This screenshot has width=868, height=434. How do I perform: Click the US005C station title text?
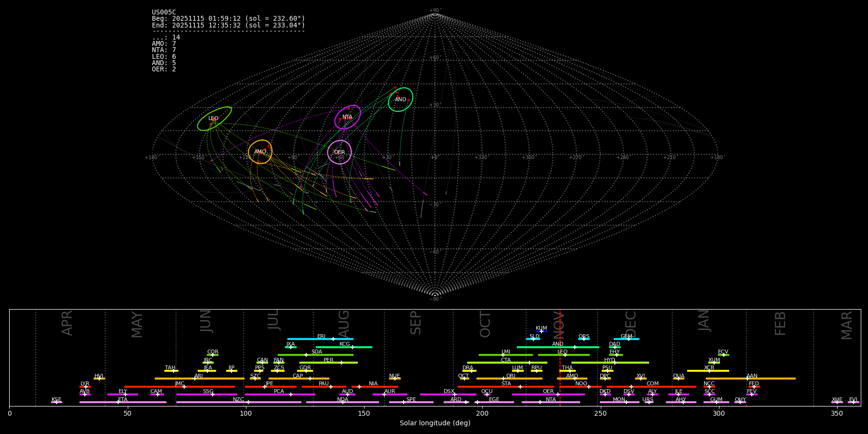pos(164,13)
